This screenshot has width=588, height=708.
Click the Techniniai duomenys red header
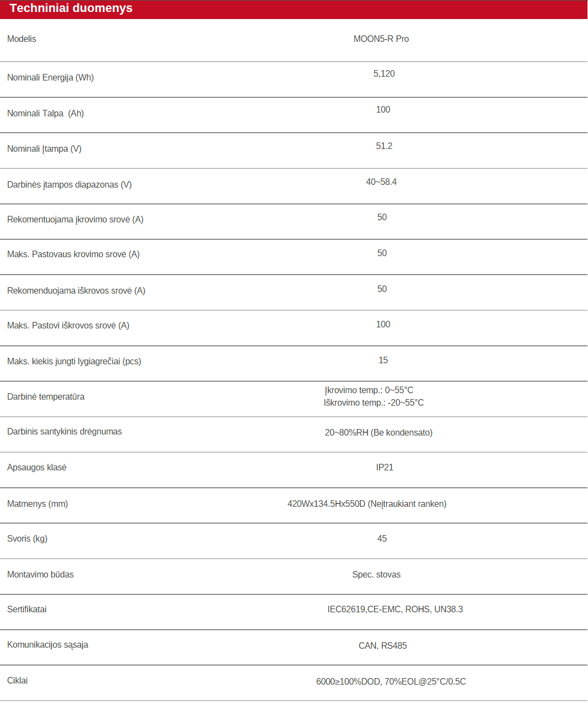(x=294, y=9)
